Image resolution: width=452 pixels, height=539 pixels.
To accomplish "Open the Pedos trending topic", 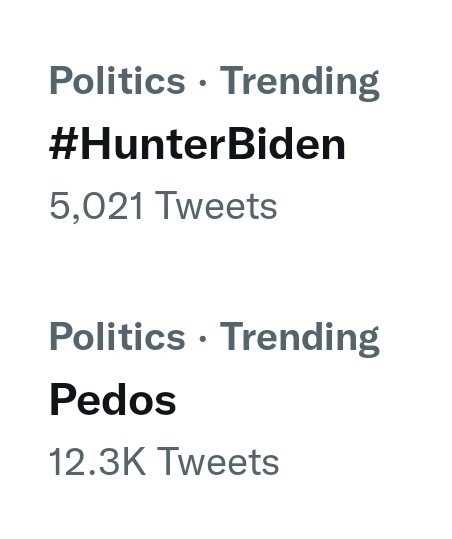I will point(113,399).
